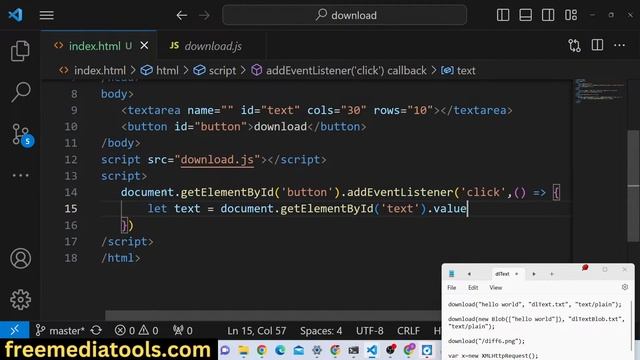Open a Remote Window from status bar

tap(15, 330)
